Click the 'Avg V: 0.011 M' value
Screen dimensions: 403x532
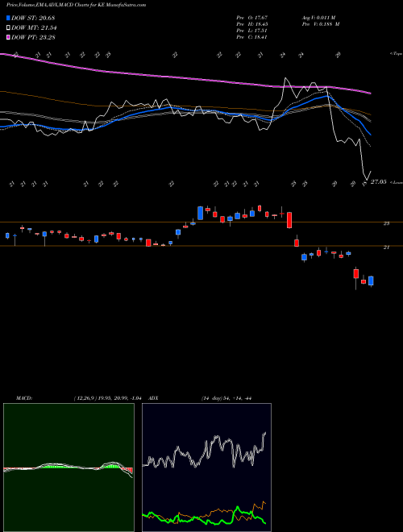318,18
